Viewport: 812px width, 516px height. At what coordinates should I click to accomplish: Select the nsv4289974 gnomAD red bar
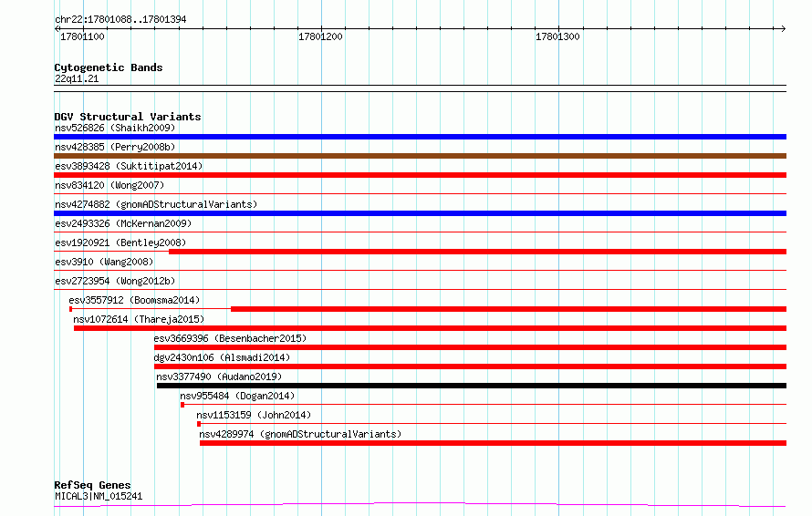coord(493,443)
